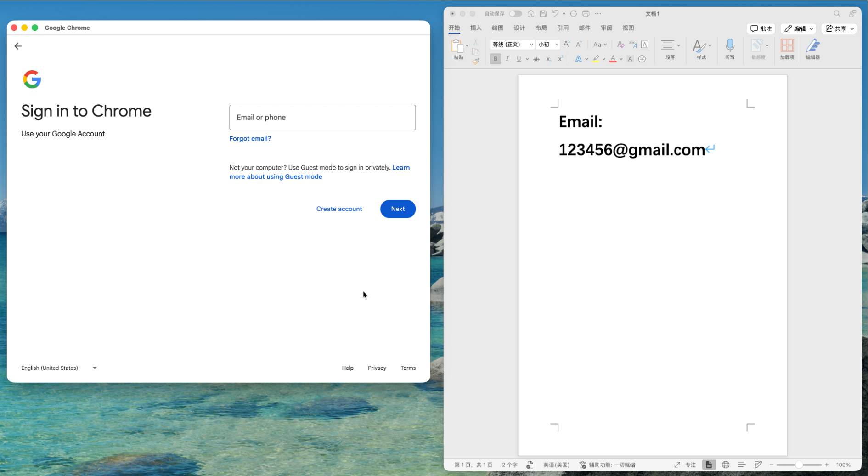
Task: Click the back arrow in Chrome sign-in
Action: pyautogui.click(x=18, y=46)
